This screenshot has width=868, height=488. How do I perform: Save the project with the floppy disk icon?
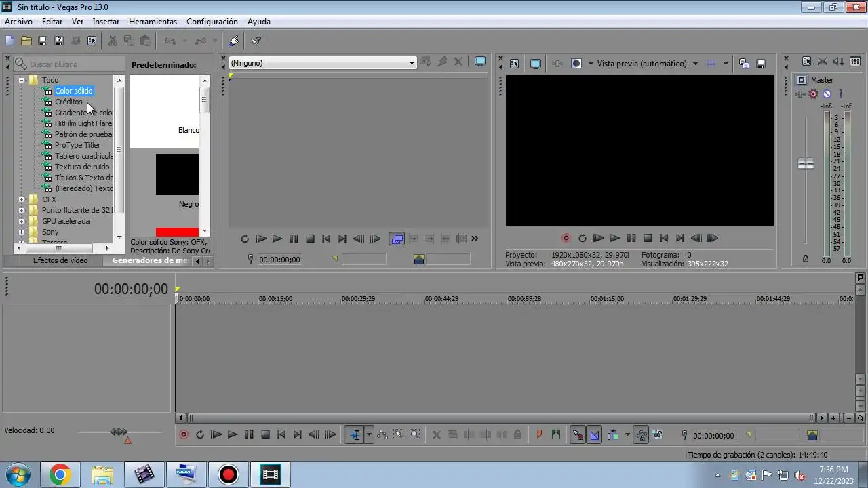click(43, 41)
